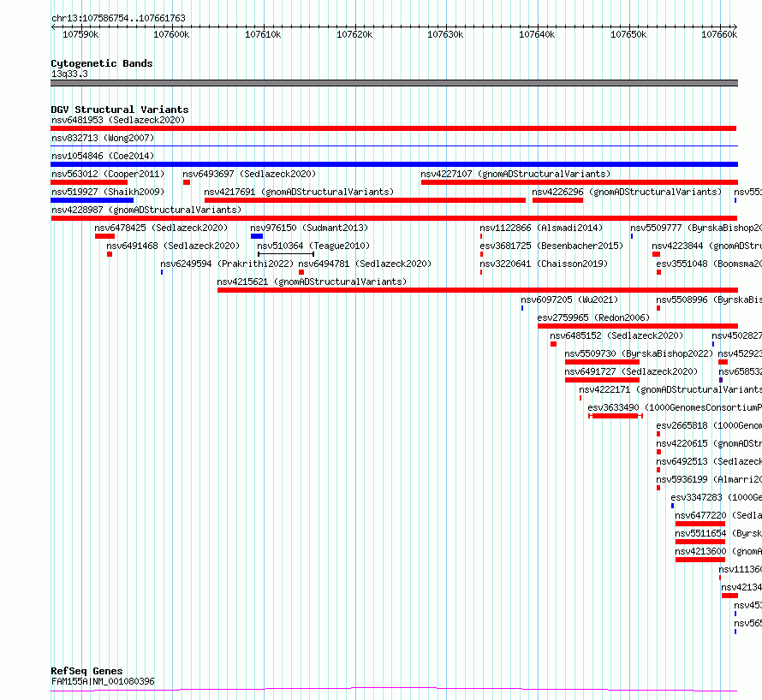Click the nsv563012 (Cooper2011) label
Screen dimensions: 762x700
(108, 174)
